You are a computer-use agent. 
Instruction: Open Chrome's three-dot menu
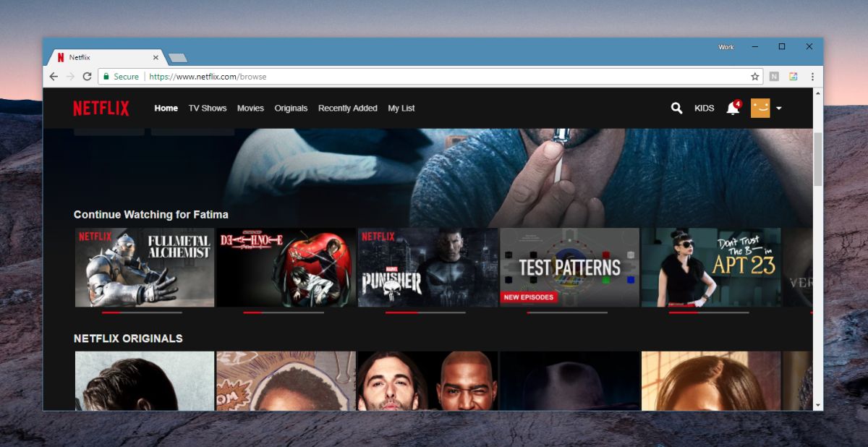coord(812,76)
